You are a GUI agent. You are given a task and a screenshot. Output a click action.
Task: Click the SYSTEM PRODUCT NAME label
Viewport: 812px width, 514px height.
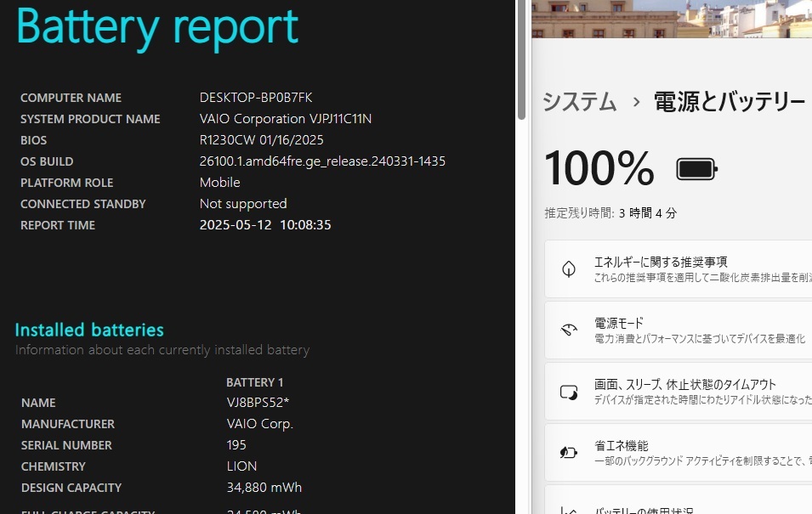[90, 119]
